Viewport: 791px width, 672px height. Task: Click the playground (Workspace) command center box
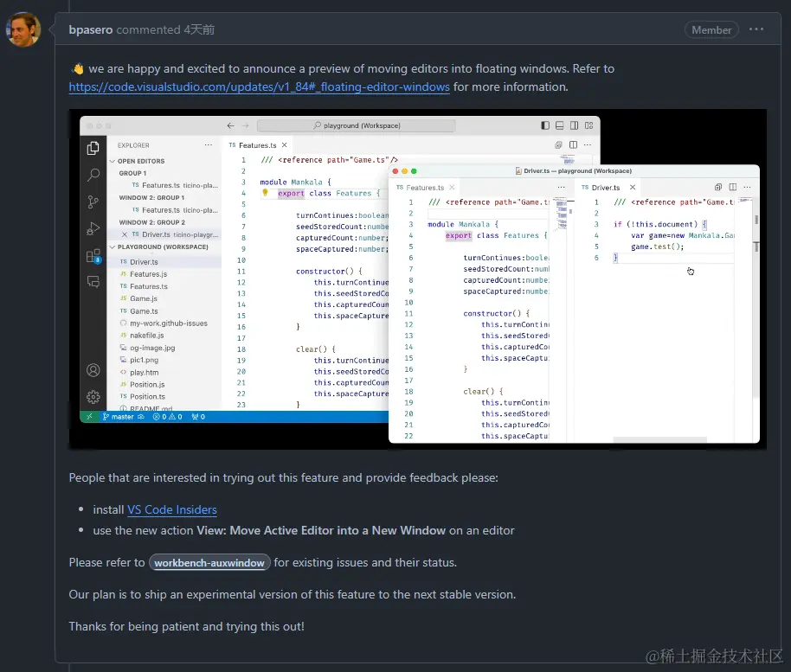357,125
